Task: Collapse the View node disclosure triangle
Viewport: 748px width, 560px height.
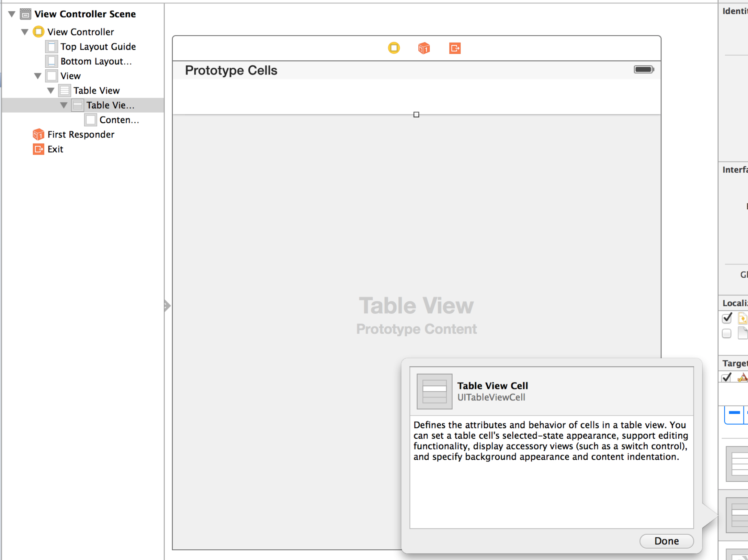Action: coord(38,76)
